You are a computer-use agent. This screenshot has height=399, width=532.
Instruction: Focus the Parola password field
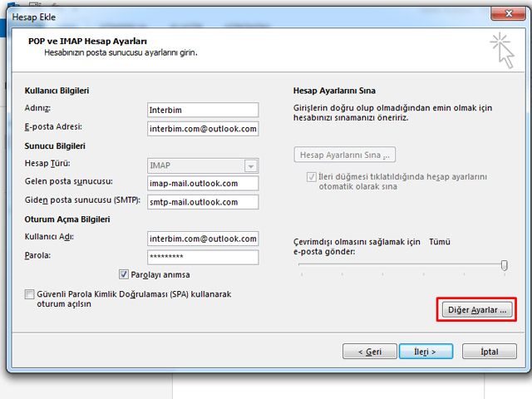(x=203, y=258)
